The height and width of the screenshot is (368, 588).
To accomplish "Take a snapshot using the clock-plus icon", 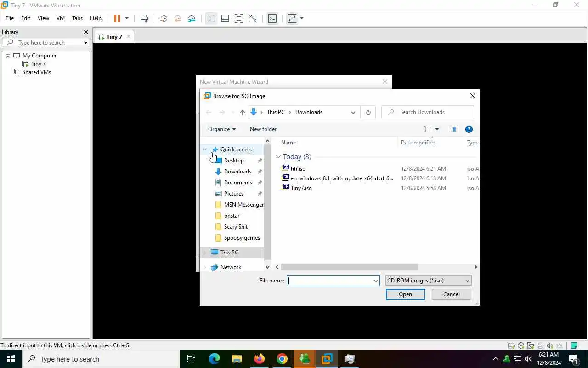I will tap(164, 18).
